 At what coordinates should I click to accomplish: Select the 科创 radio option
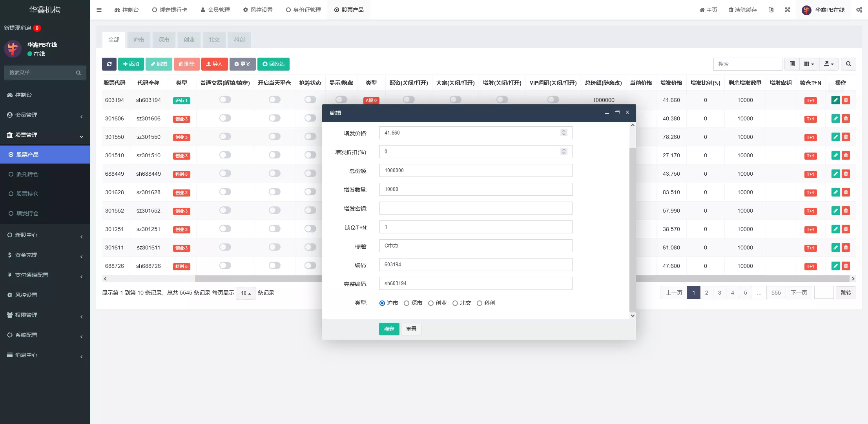point(480,303)
